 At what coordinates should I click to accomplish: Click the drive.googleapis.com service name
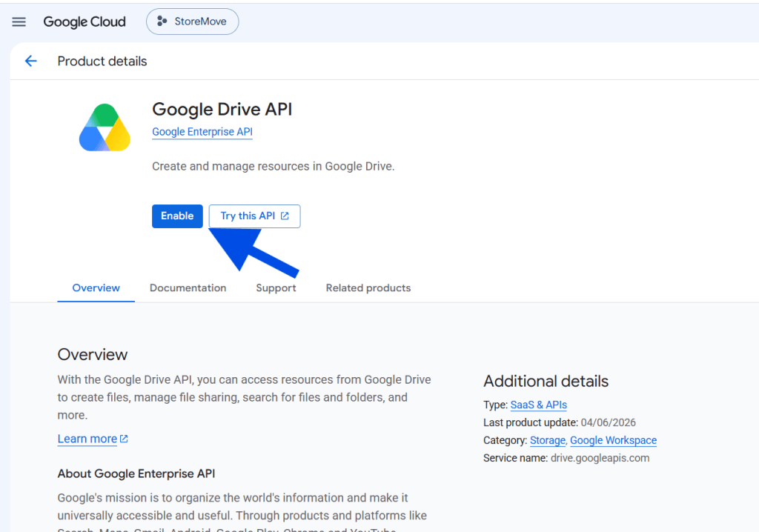point(600,458)
